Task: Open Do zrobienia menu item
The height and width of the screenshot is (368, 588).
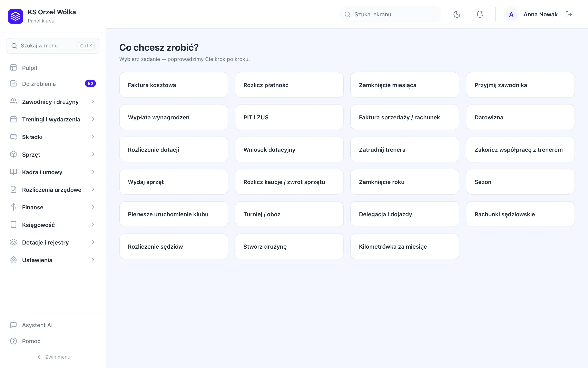Action: 53,84
